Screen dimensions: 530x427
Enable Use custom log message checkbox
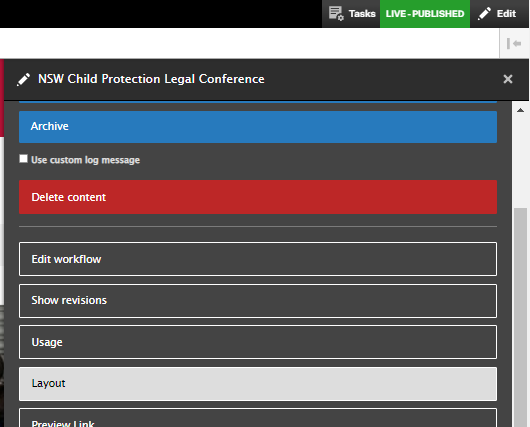coord(23,159)
